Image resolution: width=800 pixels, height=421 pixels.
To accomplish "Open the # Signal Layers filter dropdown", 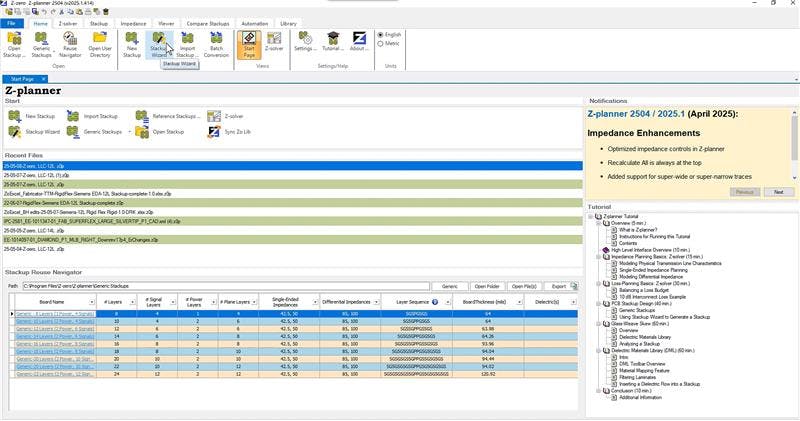I will [x=173, y=302].
